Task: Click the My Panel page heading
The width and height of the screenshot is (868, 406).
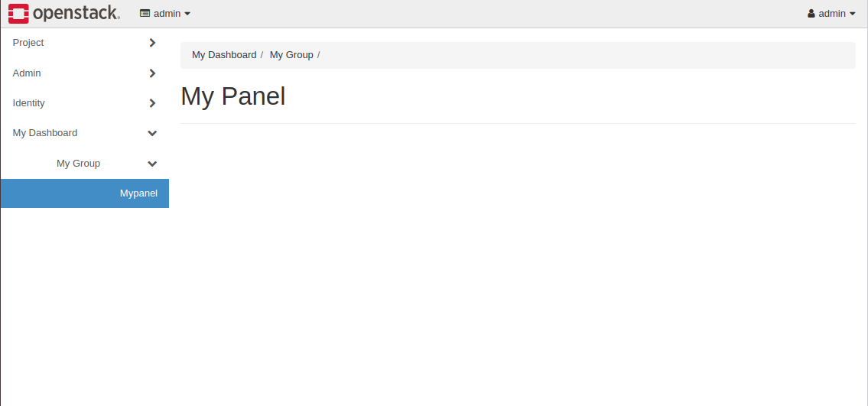Action: click(233, 96)
